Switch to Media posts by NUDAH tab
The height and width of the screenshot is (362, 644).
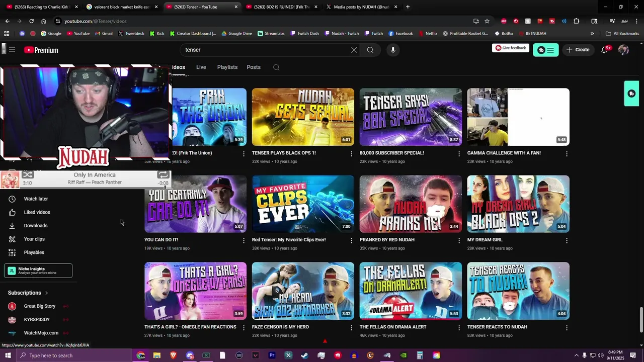pyautogui.click(x=362, y=7)
